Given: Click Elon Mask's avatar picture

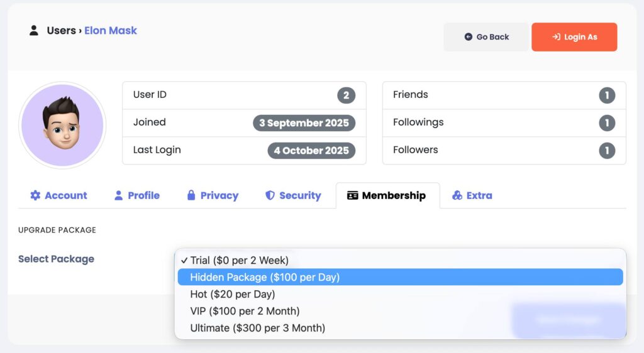Looking at the screenshot, I should coord(62,125).
